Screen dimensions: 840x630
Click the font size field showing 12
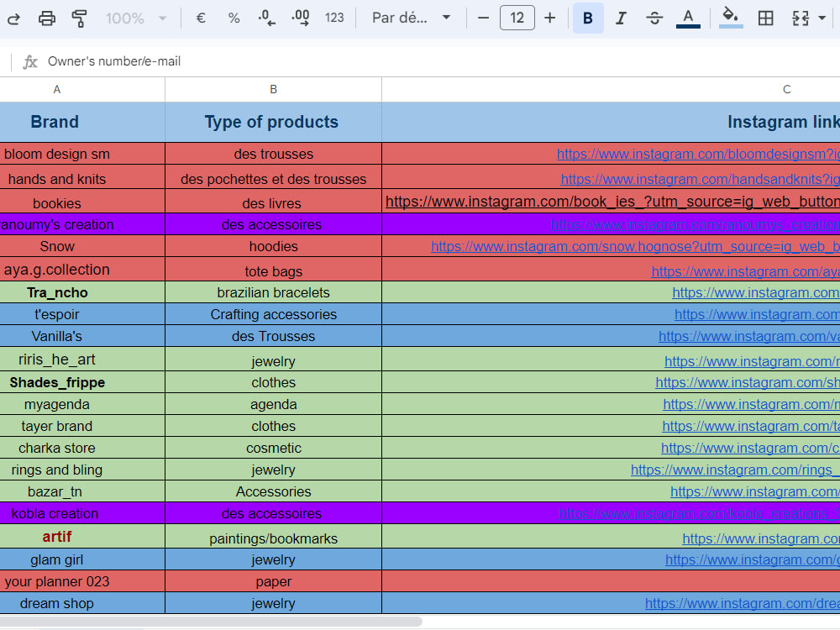(x=517, y=18)
